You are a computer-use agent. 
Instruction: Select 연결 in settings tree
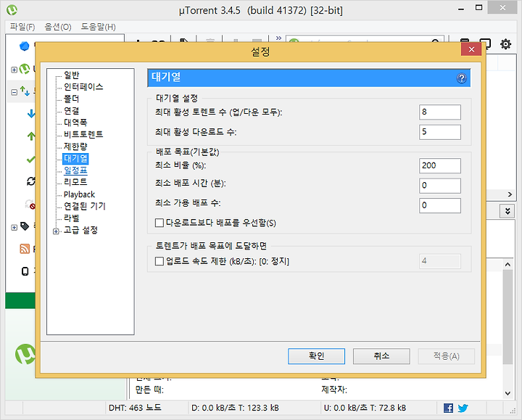pyautogui.click(x=71, y=110)
